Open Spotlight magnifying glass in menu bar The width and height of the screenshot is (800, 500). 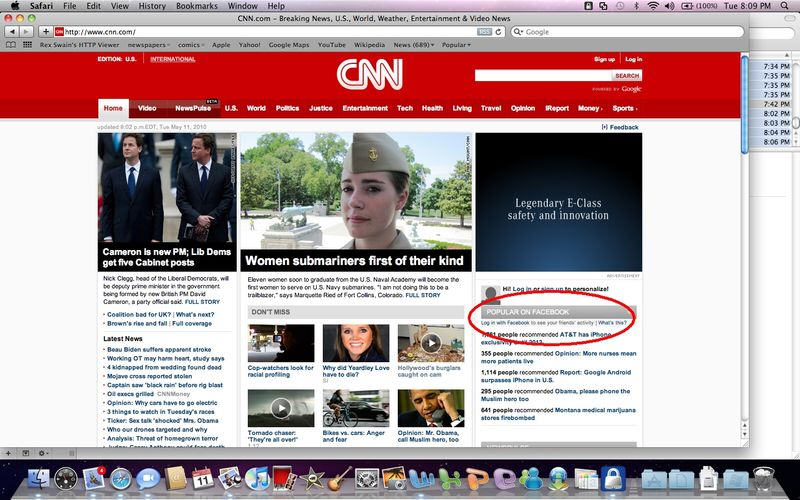[x=785, y=6]
